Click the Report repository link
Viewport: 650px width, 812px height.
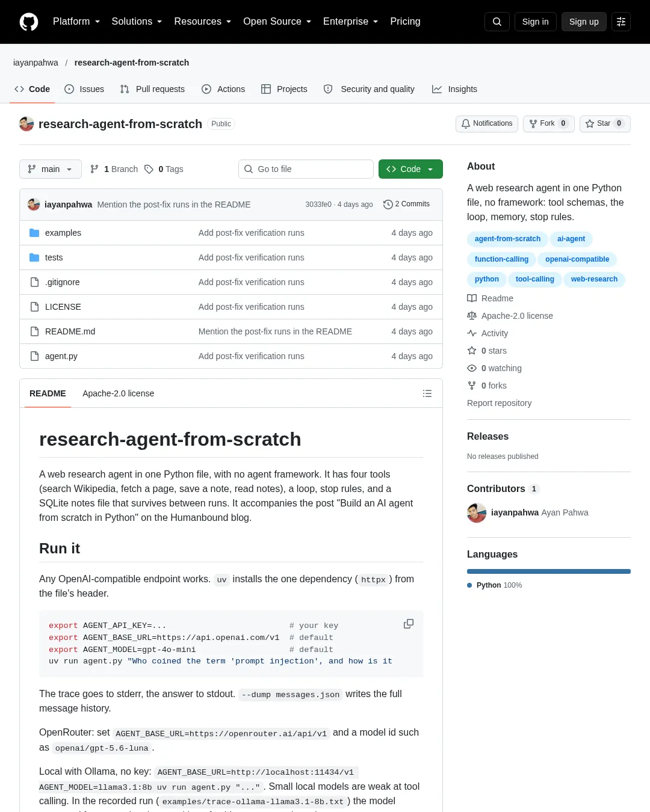click(x=499, y=403)
